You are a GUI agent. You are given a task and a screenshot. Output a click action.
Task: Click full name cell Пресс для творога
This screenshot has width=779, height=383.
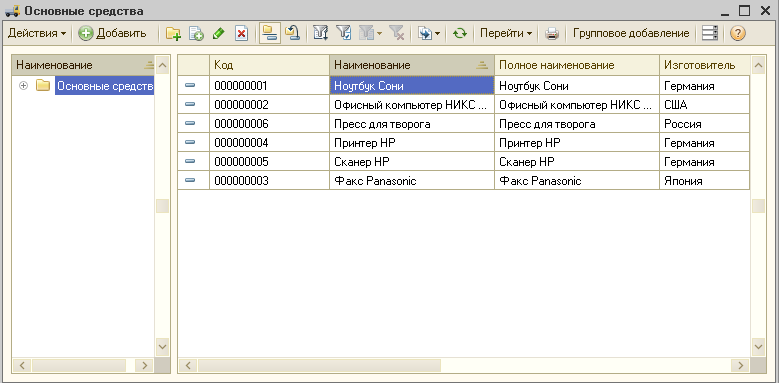577,124
